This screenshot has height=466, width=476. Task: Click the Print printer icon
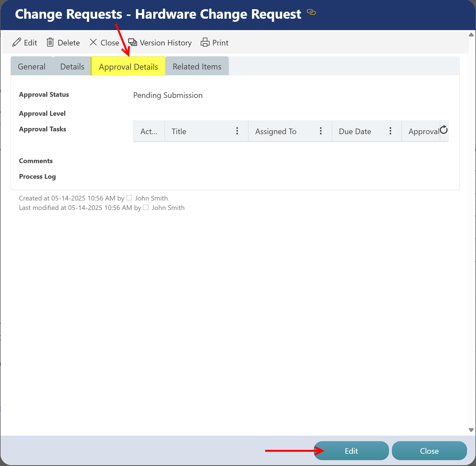[205, 42]
